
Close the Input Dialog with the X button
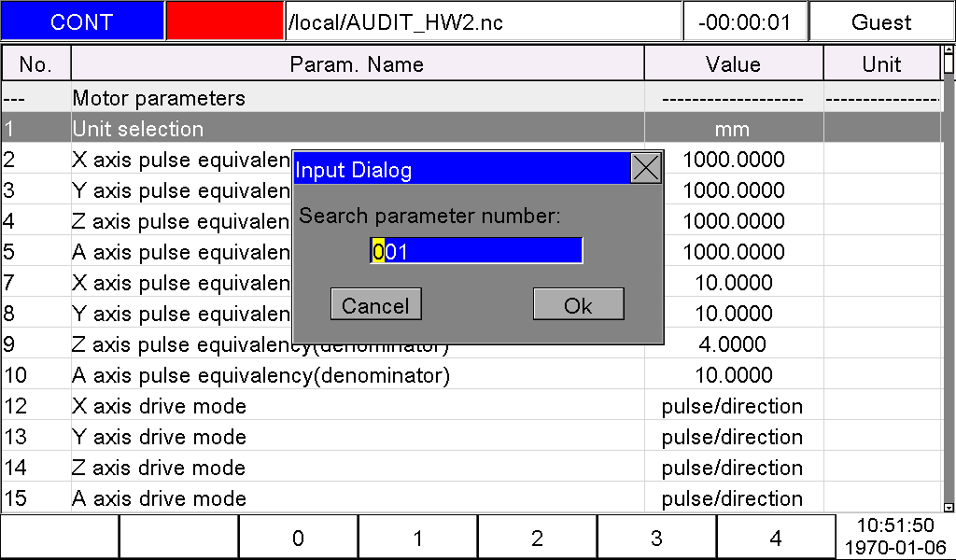point(646,168)
